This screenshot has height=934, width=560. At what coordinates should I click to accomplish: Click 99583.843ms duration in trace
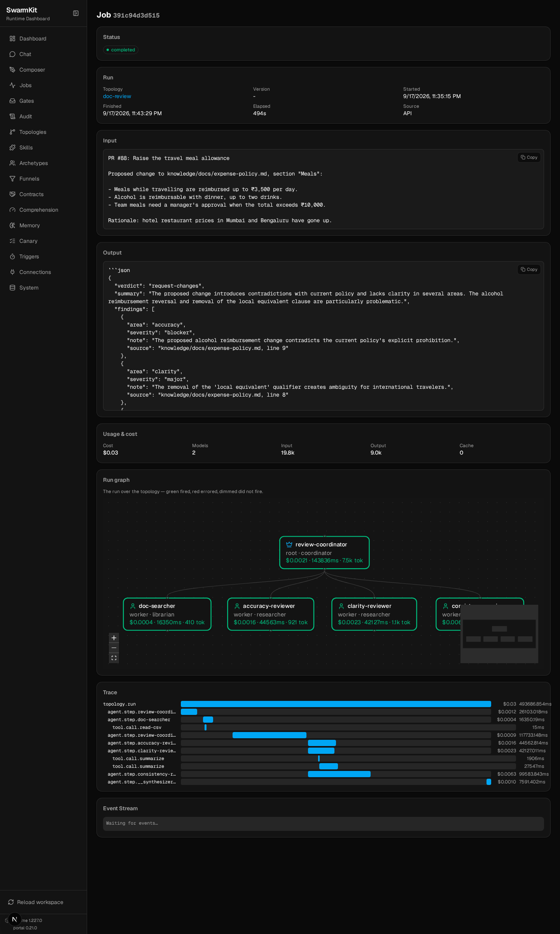[x=534, y=774]
